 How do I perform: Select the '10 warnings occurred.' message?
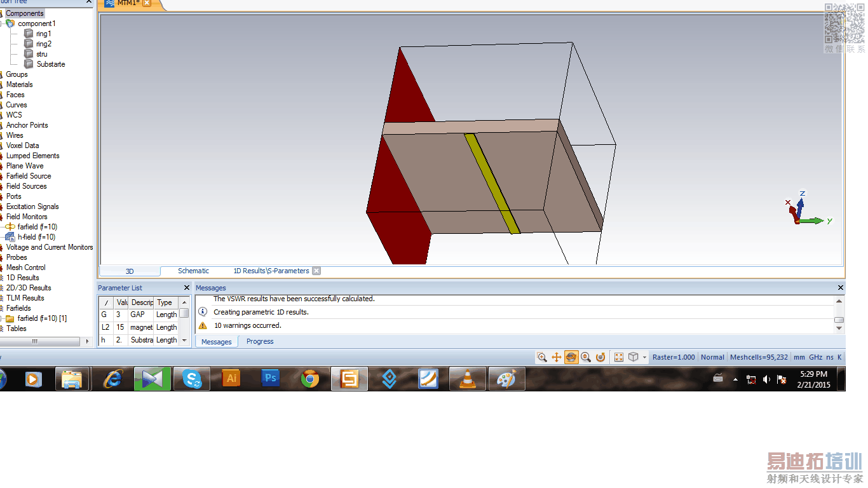pos(247,325)
